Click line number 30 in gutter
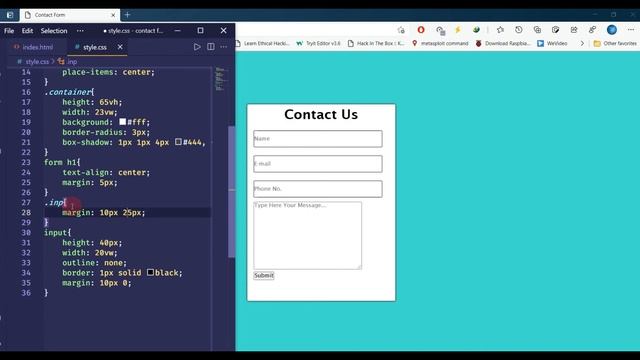The image size is (640, 360). [26, 232]
